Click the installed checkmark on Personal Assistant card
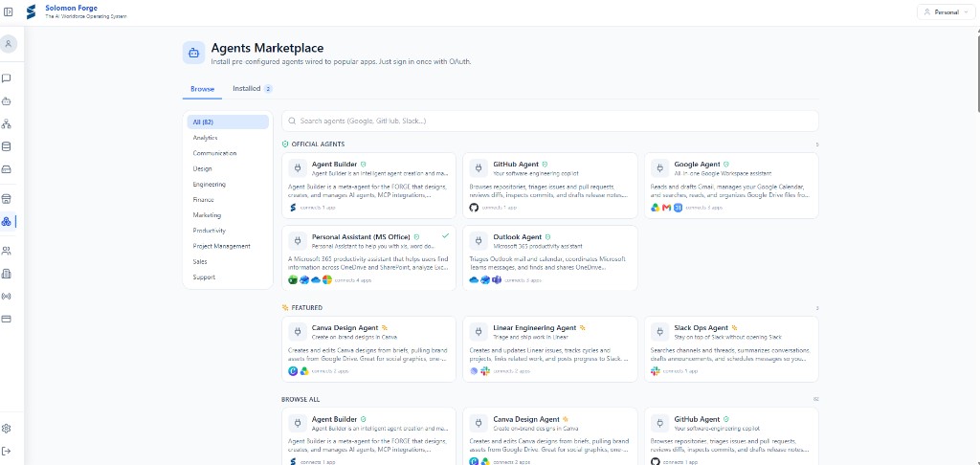 (446, 236)
